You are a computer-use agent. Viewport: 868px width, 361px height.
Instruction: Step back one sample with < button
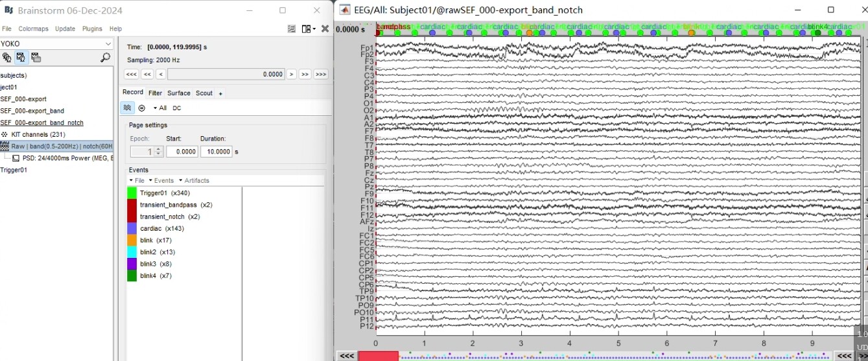[161, 75]
